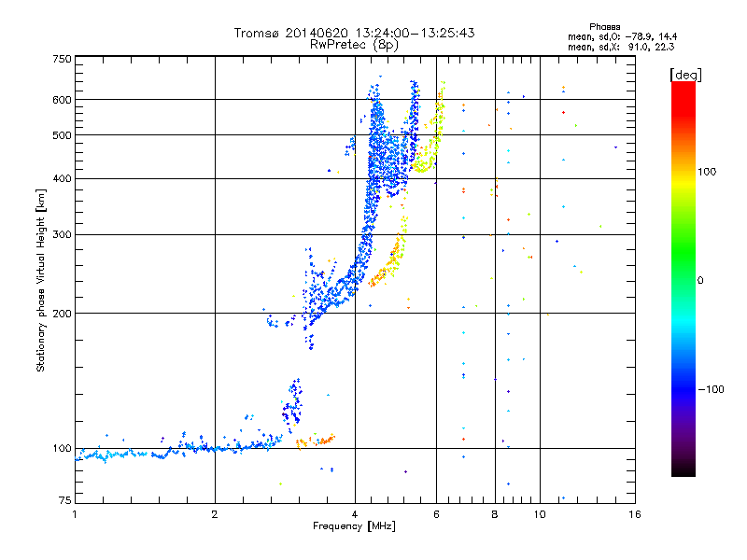The image size is (747, 560).
Task: Click the x-axis tick label '2'
Action: coord(215,514)
